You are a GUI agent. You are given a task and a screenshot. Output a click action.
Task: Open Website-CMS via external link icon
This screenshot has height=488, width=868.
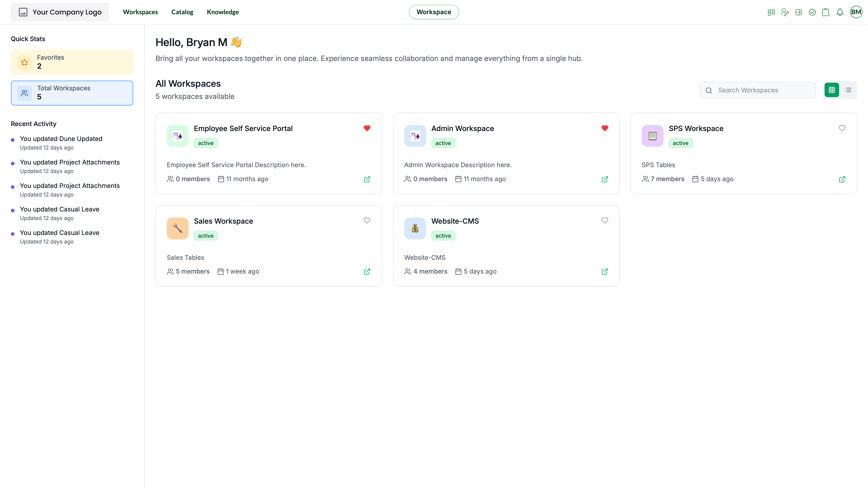click(x=604, y=271)
